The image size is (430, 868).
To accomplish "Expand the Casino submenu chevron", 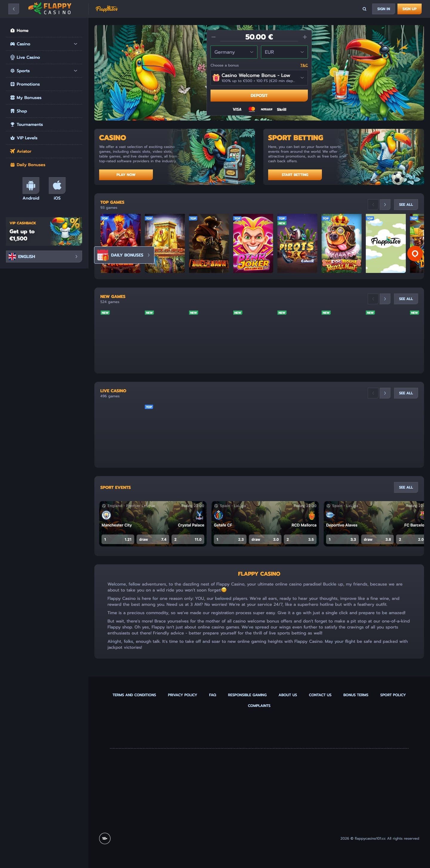I will pyautogui.click(x=76, y=44).
